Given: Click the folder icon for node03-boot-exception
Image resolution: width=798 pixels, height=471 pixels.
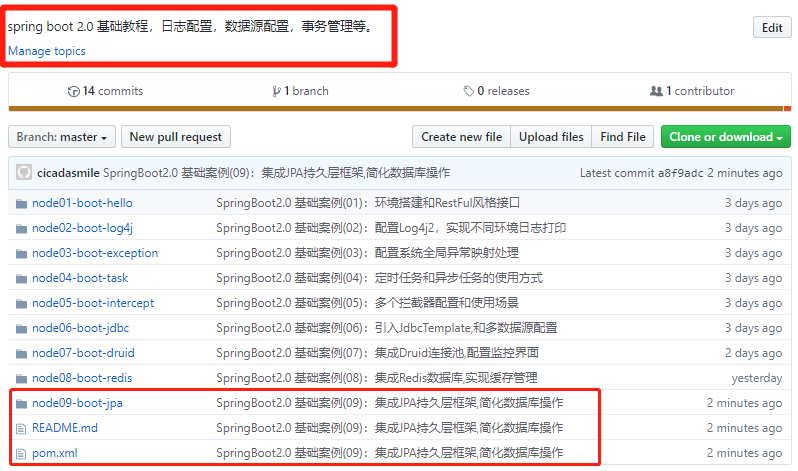Looking at the screenshot, I should click(x=21, y=254).
